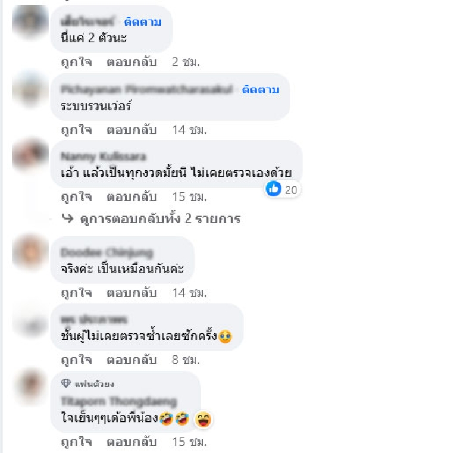The image size is (476, 453).
Task: Click the diamond top fan badge icon
Action: pyautogui.click(x=66, y=383)
